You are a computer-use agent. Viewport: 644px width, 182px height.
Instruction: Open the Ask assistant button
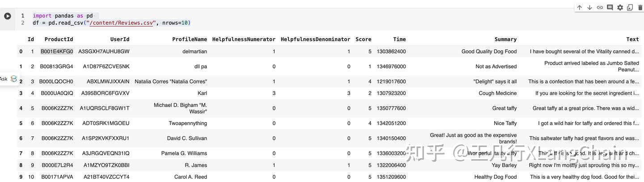click(x=9, y=79)
